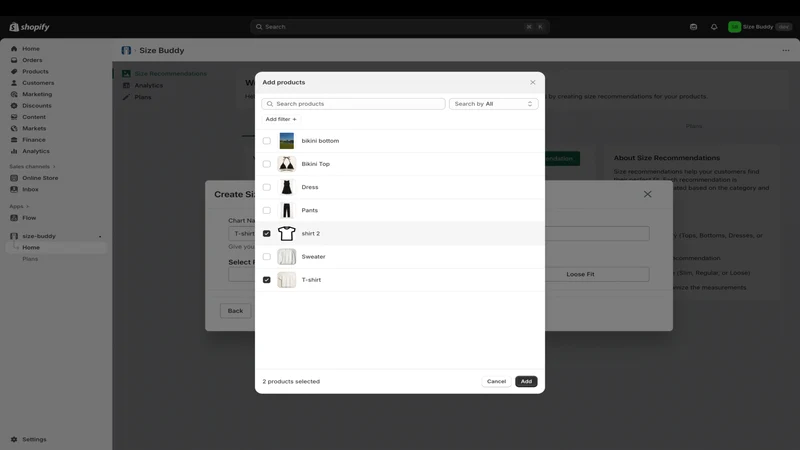Open the Products section icon
The height and width of the screenshot is (450, 800).
coord(14,71)
